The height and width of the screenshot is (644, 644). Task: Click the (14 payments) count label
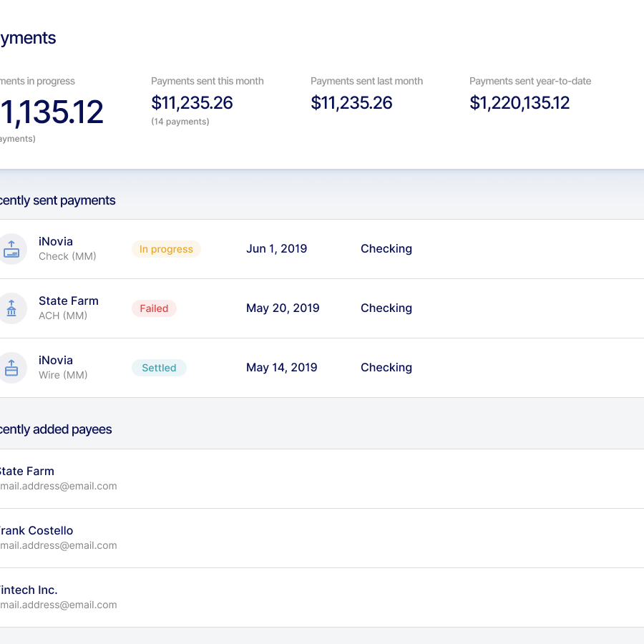tap(180, 122)
